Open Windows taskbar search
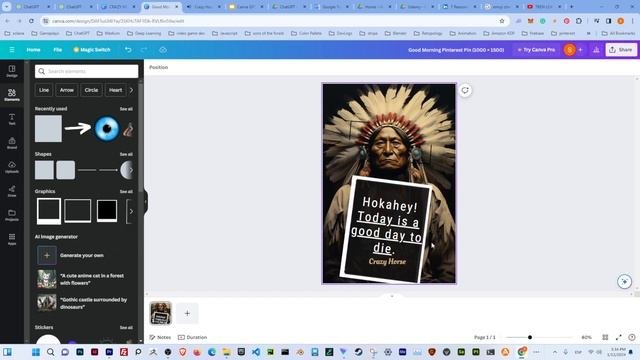The height and width of the screenshot is (360, 640). click(x=51, y=352)
